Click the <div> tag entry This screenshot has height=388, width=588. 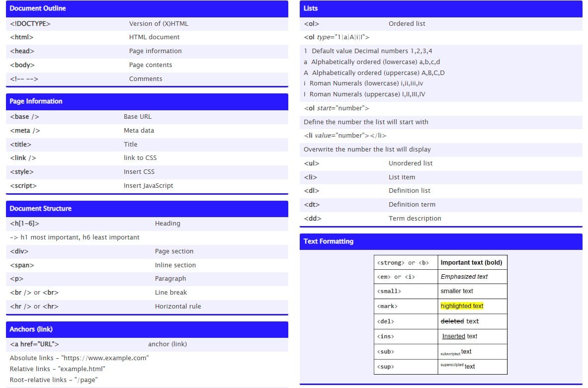(x=19, y=251)
